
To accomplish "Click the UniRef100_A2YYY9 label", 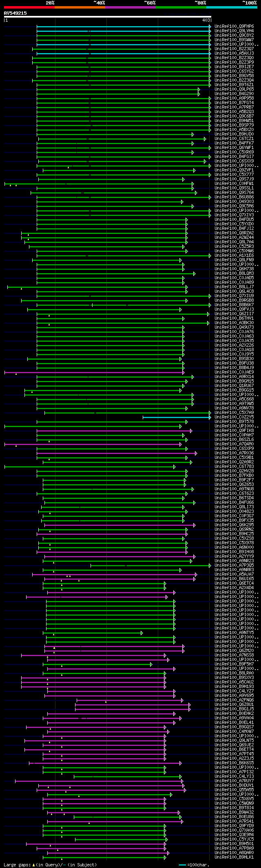I will tap(234, 556).
